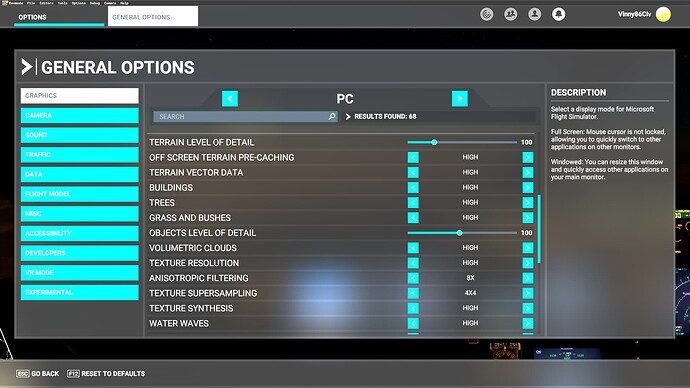Lower Texture Resolution with left arrow
Viewport: 690px width, 388px height.
[413, 263]
